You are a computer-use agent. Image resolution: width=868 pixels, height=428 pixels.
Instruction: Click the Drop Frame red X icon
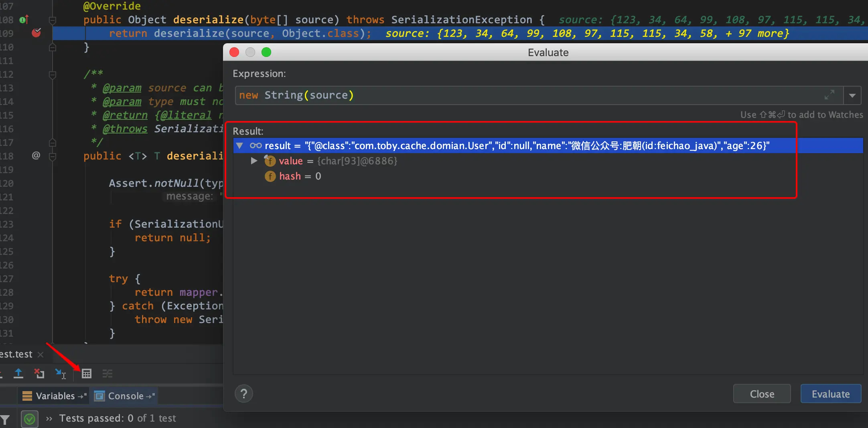click(x=39, y=373)
